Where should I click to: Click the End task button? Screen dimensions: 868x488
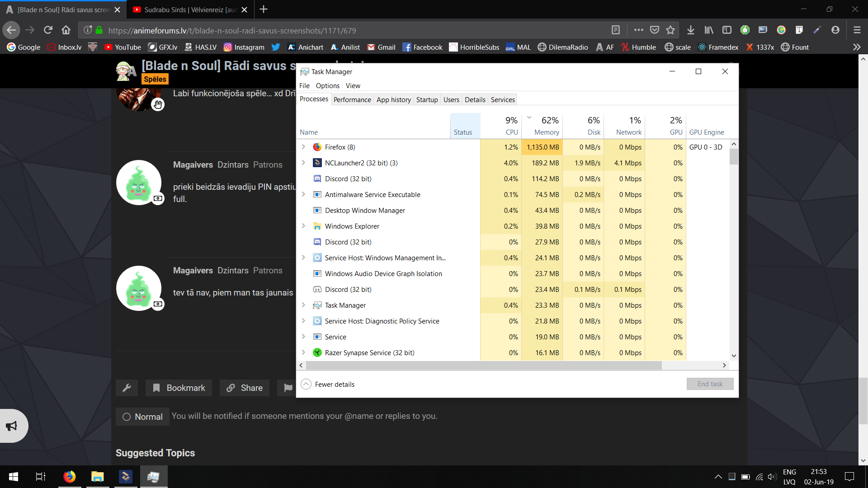[x=710, y=384]
